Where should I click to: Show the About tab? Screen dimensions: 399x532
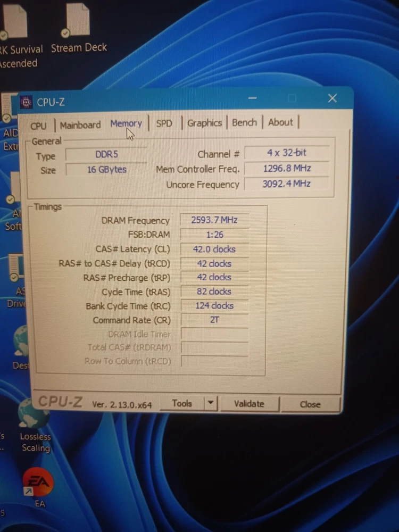(x=280, y=122)
